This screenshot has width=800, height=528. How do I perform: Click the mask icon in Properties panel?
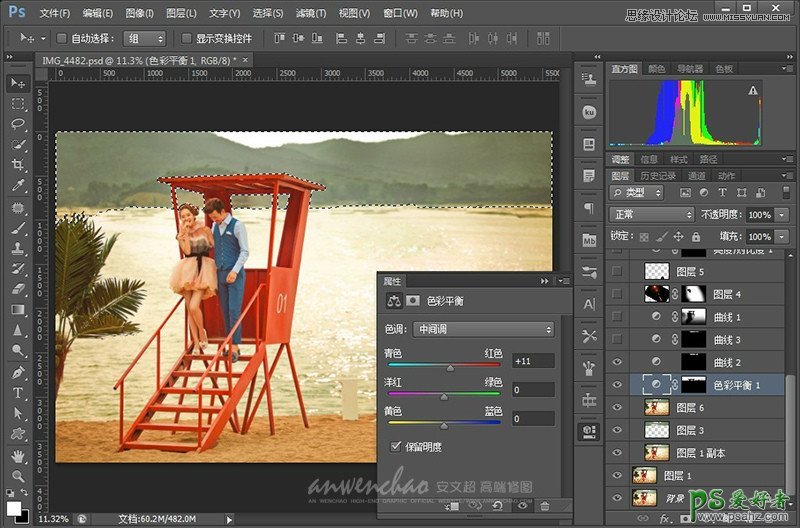[413, 301]
